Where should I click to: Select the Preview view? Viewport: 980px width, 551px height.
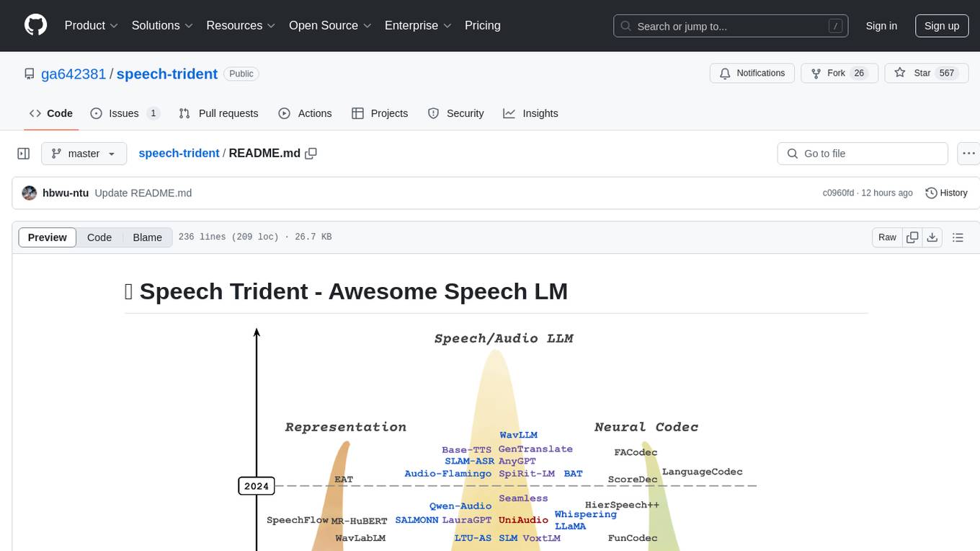click(48, 237)
